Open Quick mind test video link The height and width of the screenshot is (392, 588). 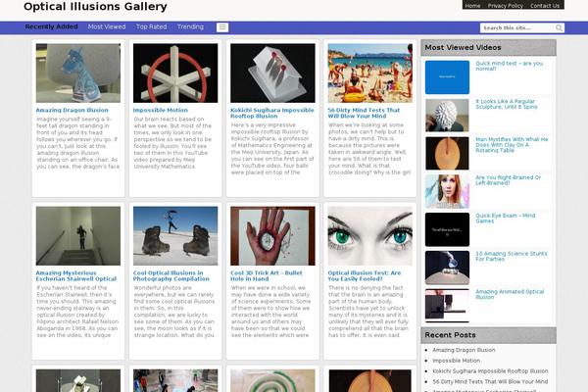509,66
